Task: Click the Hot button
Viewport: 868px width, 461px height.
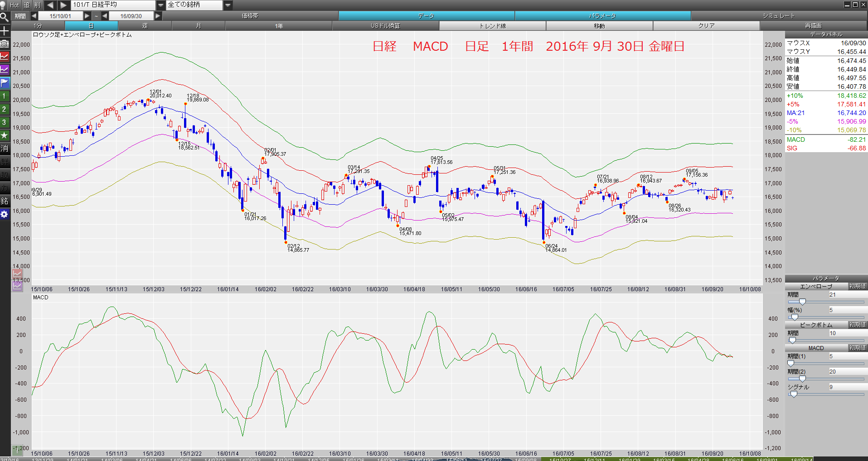Action: tap(15, 5)
